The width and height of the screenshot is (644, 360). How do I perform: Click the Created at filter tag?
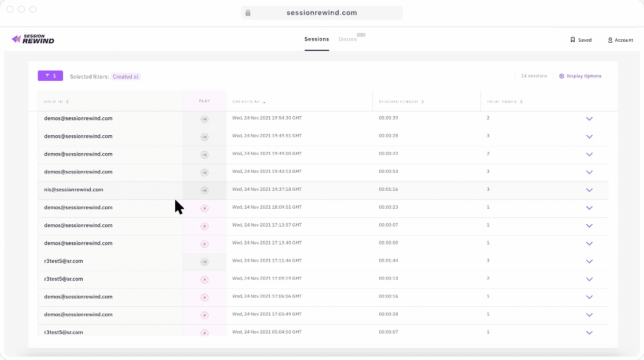pyautogui.click(x=125, y=76)
